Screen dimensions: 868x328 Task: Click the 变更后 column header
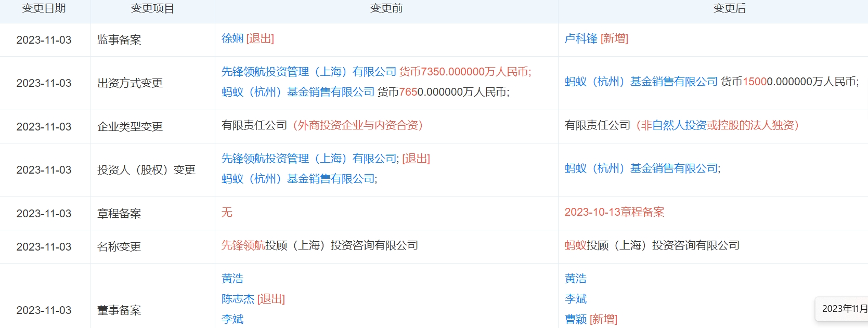pos(730,8)
